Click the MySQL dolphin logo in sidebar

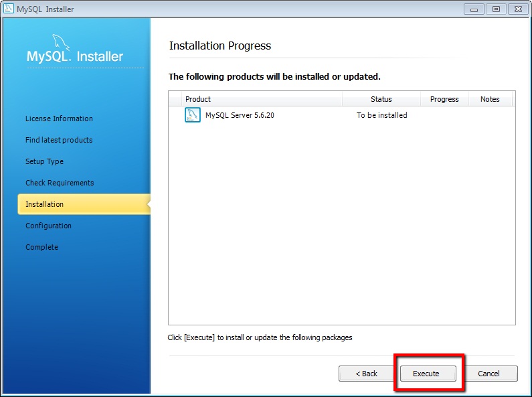pos(61,42)
